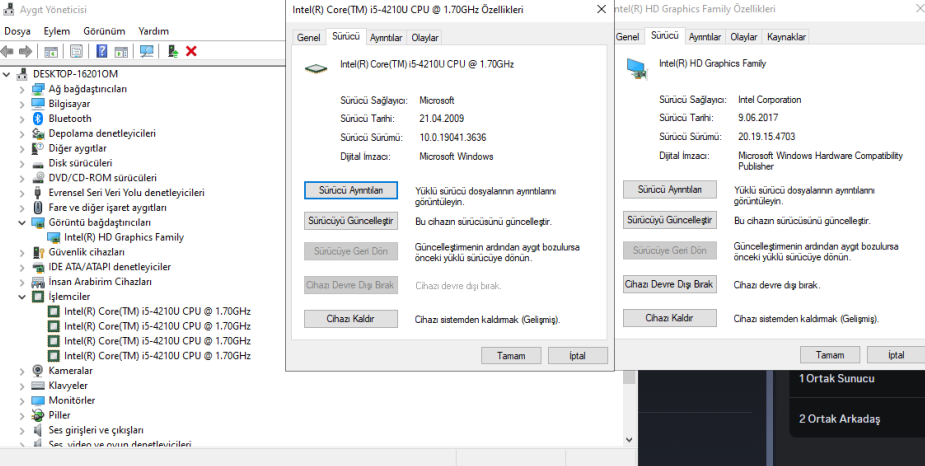Click the Kameralar webcam icon
This screenshot has height=466, width=925.
coord(38,370)
